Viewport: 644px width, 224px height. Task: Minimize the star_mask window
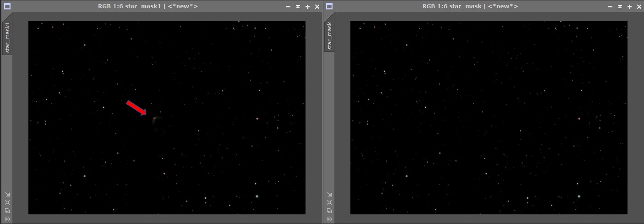pos(610,7)
